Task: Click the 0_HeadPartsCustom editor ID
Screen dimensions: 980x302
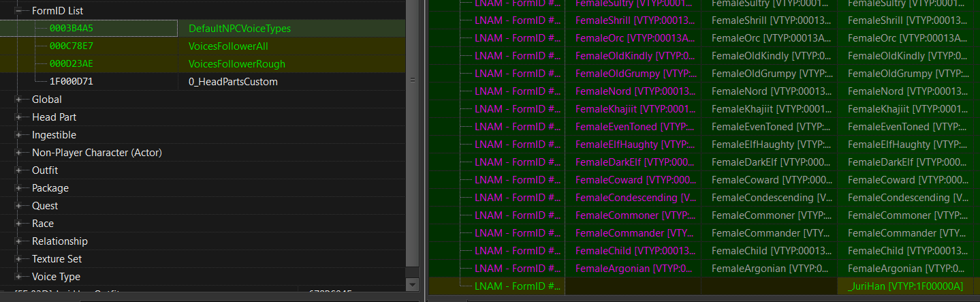Action: pos(233,82)
